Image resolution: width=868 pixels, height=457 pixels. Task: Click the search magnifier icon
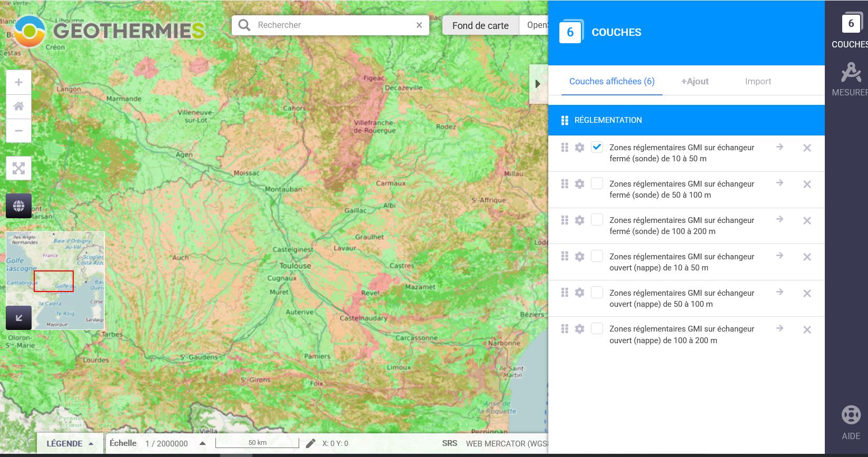coord(244,25)
